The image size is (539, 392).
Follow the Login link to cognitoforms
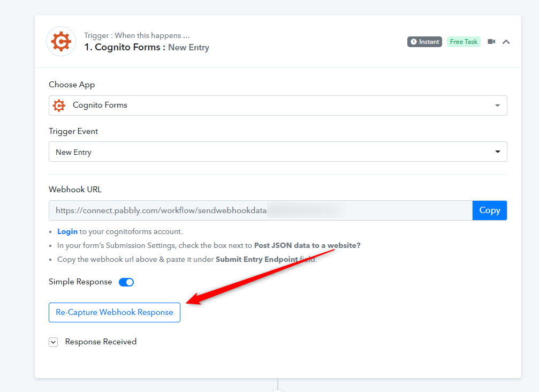67,232
